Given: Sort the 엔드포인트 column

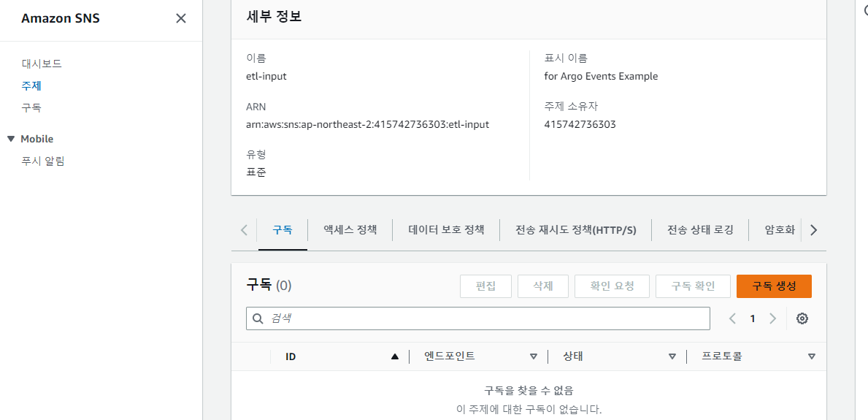Looking at the screenshot, I should [x=534, y=357].
